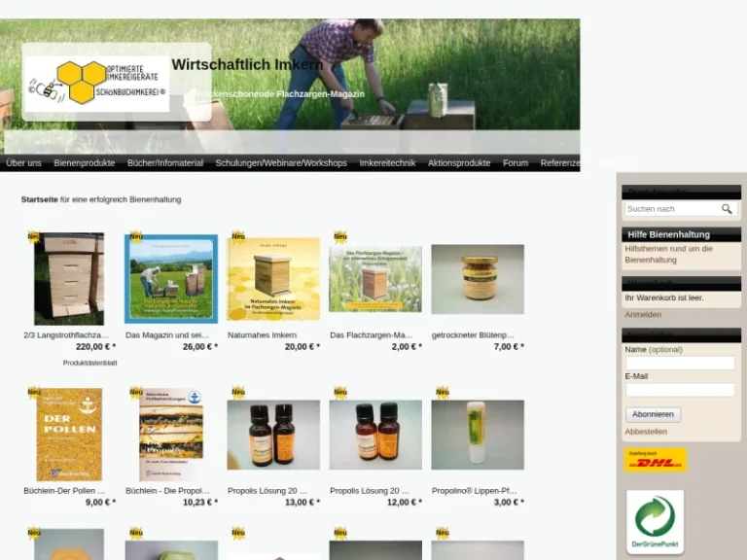Open the Bienenprodukte menu

pyautogui.click(x=85, y=163)
